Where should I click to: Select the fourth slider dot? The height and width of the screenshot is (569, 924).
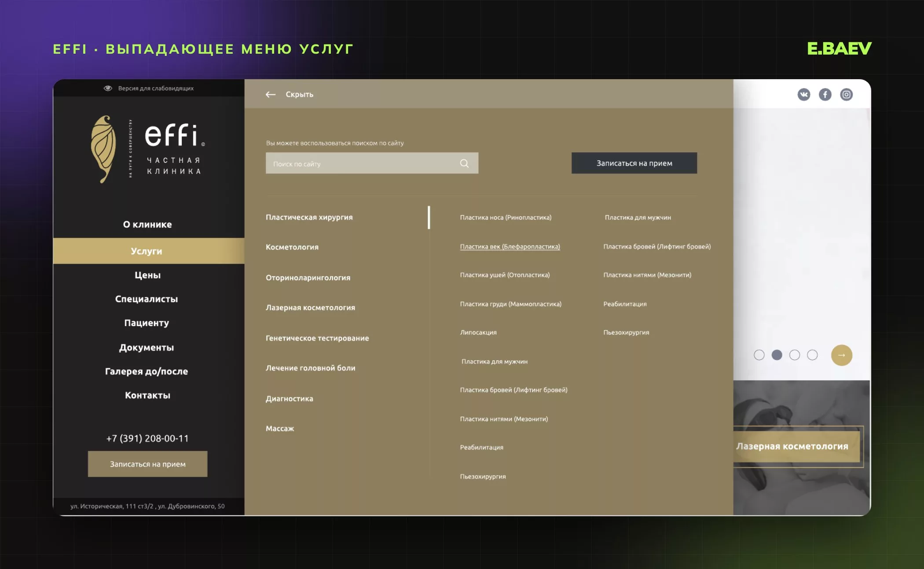812,355
